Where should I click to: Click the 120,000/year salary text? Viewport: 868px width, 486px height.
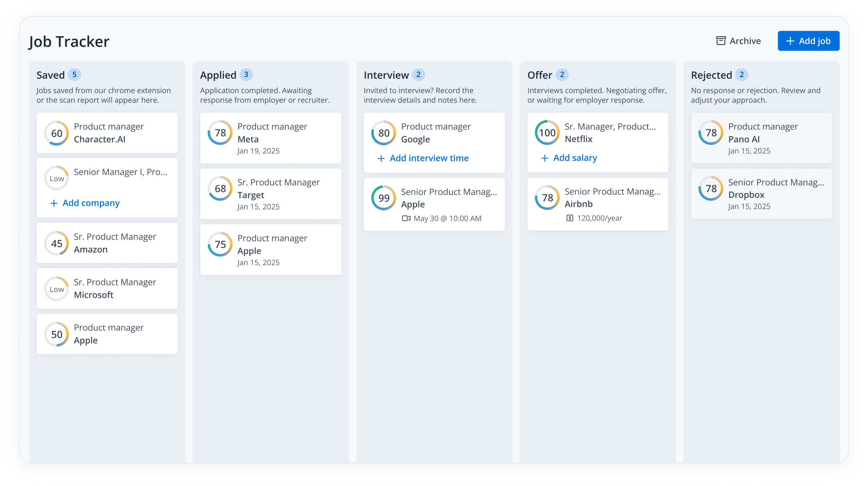600,218
